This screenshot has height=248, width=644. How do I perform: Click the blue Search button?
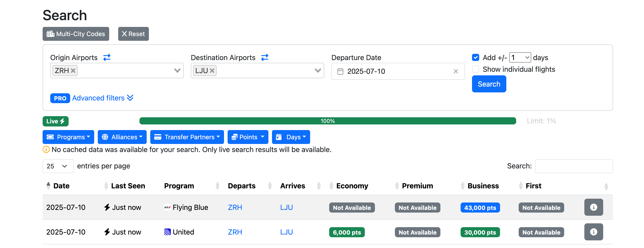coord(489,84)
